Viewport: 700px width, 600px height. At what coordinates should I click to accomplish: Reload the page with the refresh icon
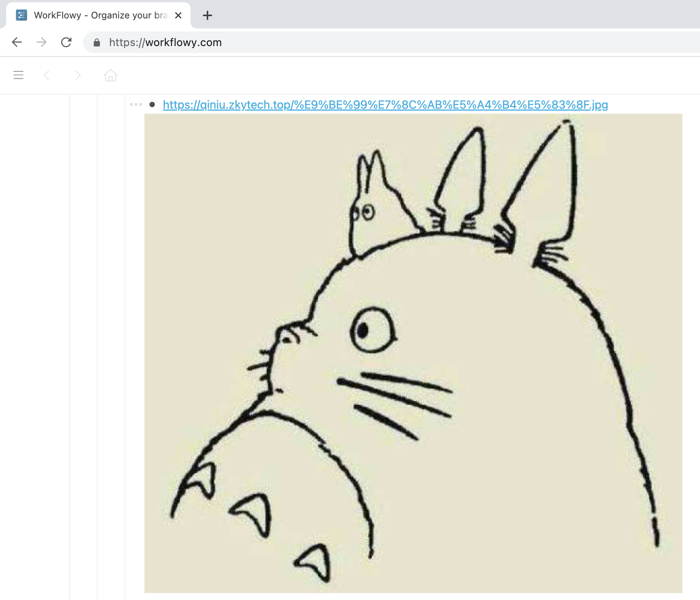(x=66, y=42)
